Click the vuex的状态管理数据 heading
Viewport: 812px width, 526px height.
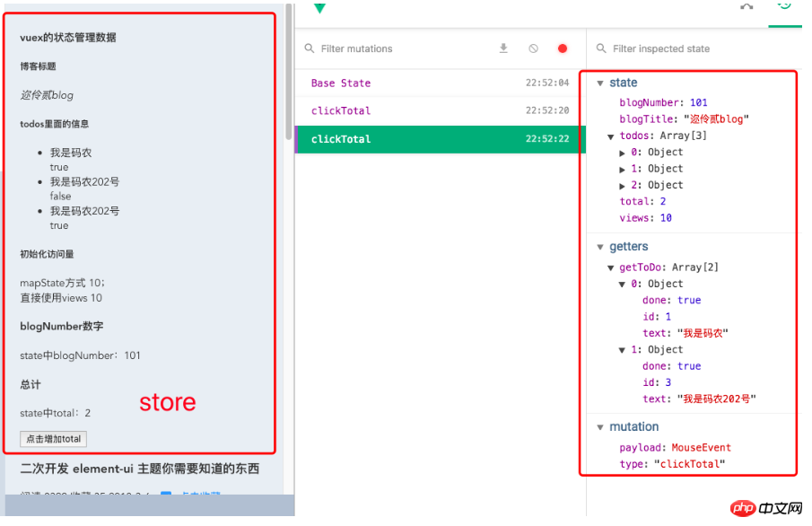tap(68, 38)
